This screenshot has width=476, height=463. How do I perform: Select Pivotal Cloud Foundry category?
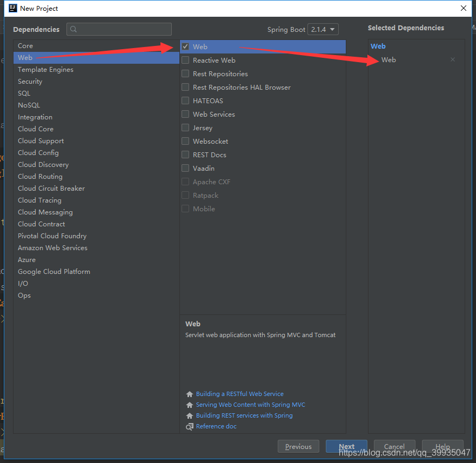point(96,236)
